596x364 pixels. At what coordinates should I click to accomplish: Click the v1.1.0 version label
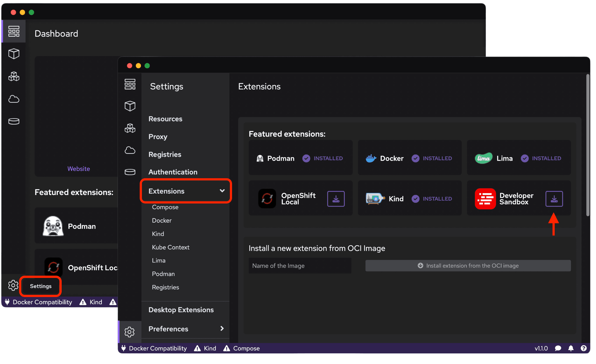click(x=541, y=348)
